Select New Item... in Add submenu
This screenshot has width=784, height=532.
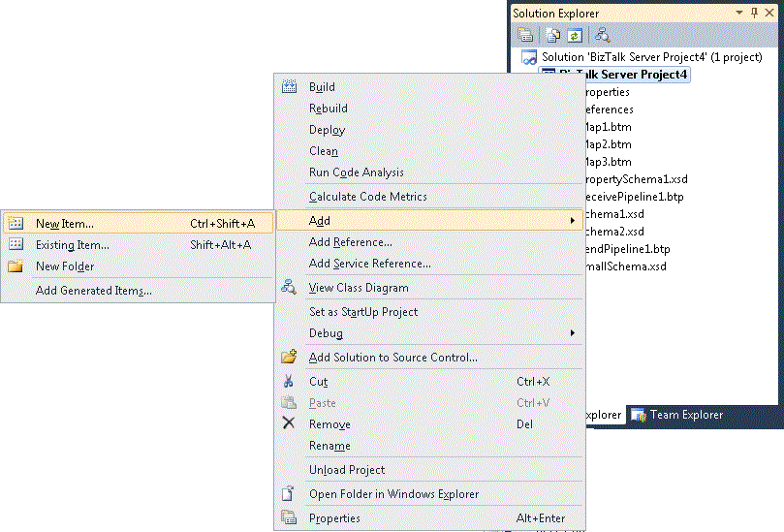click(x=139, y=223)
